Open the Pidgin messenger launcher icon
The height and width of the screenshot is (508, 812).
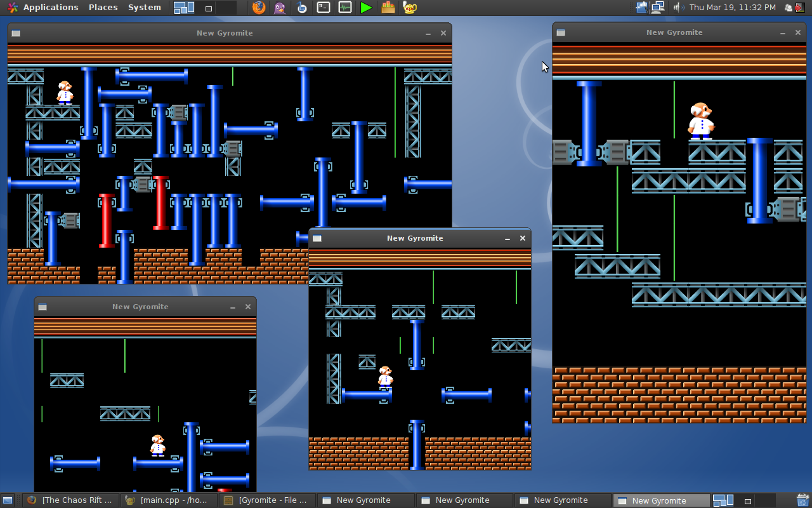pos(280,8)
